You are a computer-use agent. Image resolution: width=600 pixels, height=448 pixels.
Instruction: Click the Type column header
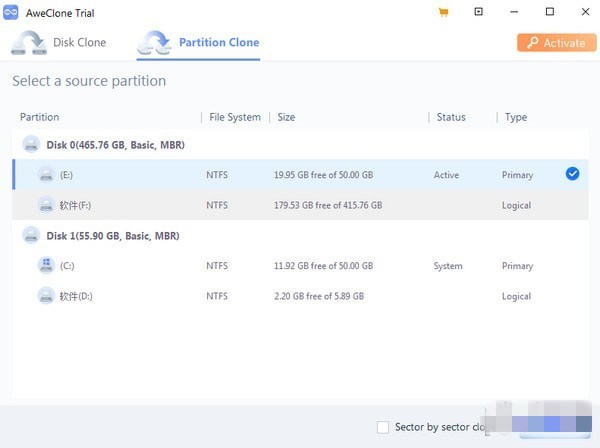[516, 117]
